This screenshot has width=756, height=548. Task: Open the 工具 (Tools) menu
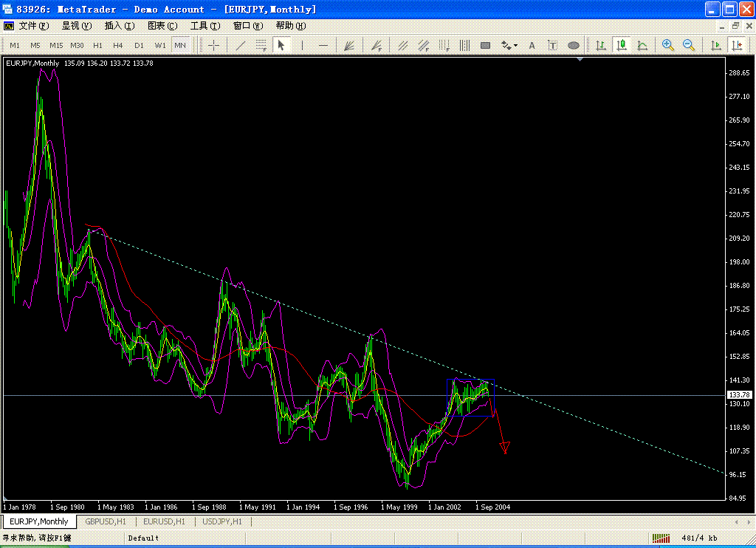(x=205, y=26)
